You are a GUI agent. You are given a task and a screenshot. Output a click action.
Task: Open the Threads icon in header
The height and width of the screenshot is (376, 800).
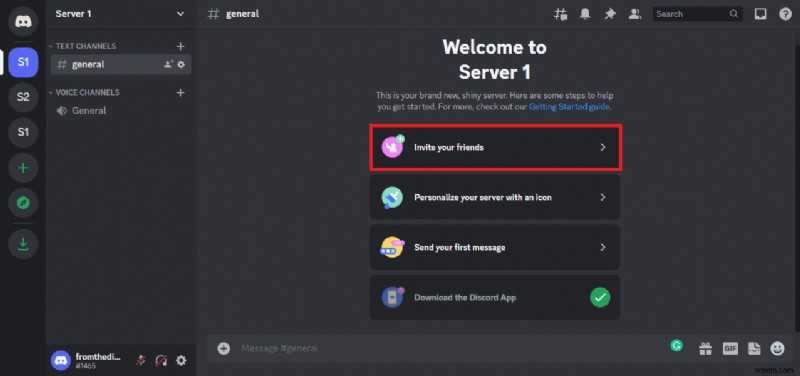[x=560, y=14]
